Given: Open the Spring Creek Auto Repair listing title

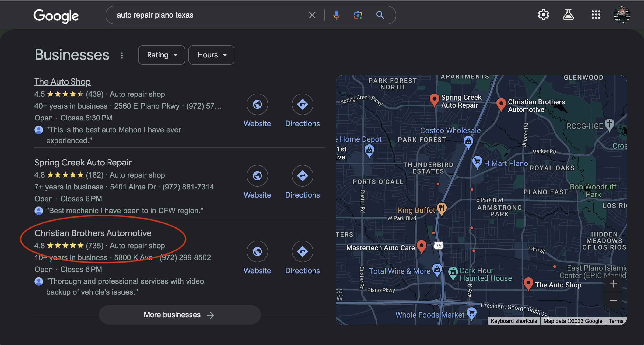Looking at the screenshot, I should [83, 163].
